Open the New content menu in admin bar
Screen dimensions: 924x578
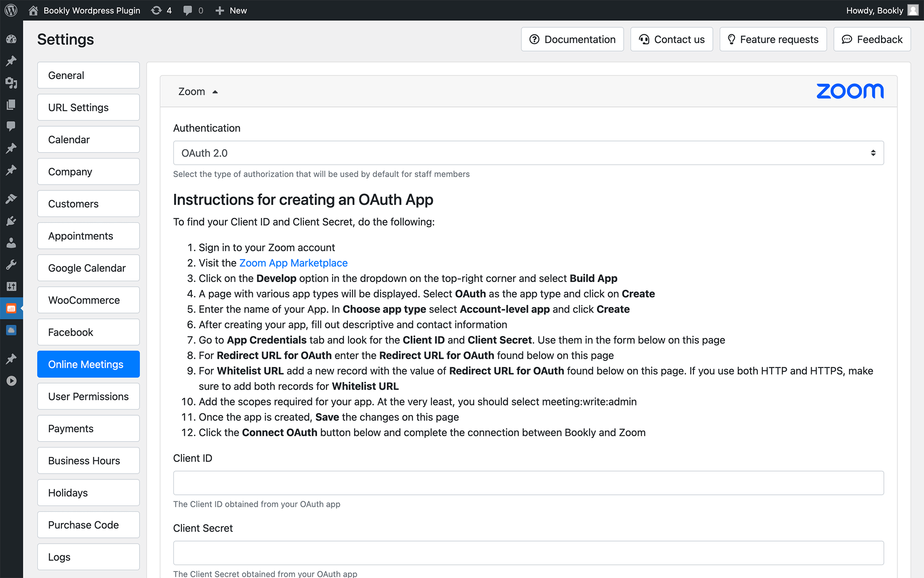coord(231,10)
